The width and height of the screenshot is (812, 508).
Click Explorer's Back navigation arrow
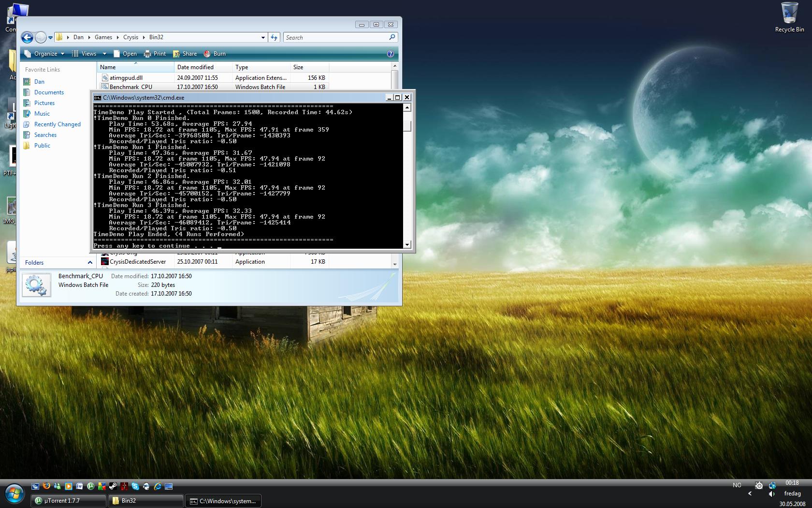click(x=27, y=37)
